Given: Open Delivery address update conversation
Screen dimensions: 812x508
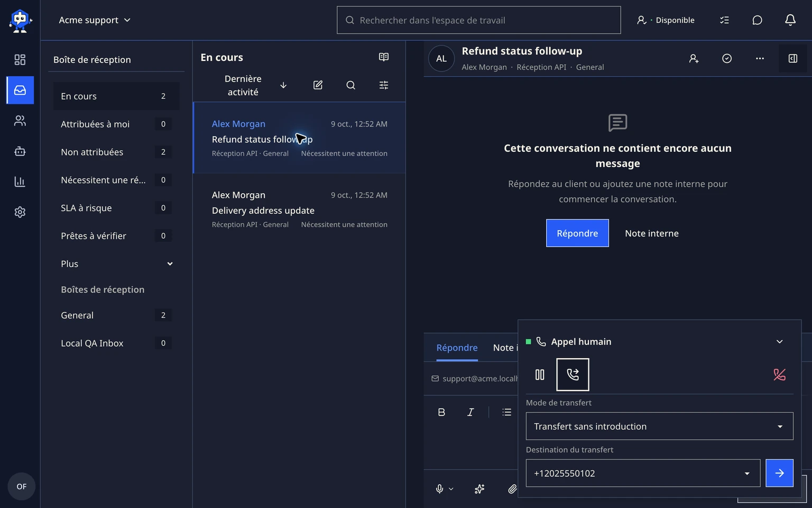Looking at the screenshot, I should click(299, 210).
